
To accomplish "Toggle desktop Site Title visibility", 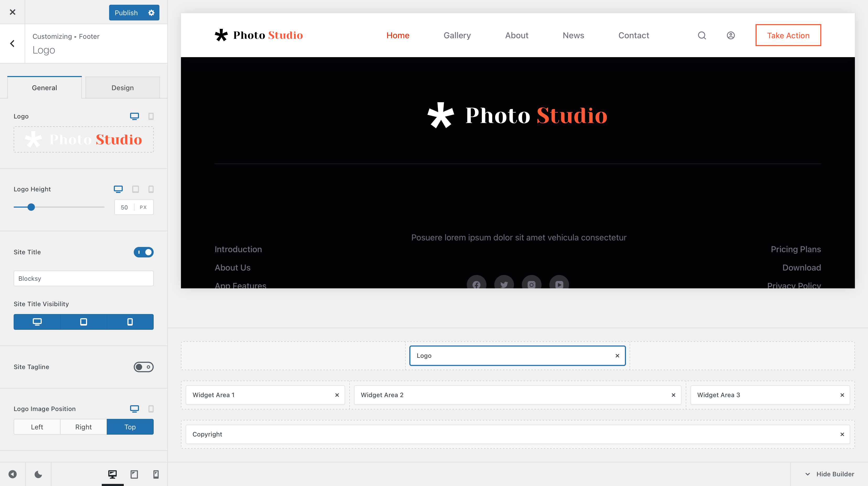I will click(37, 322).
